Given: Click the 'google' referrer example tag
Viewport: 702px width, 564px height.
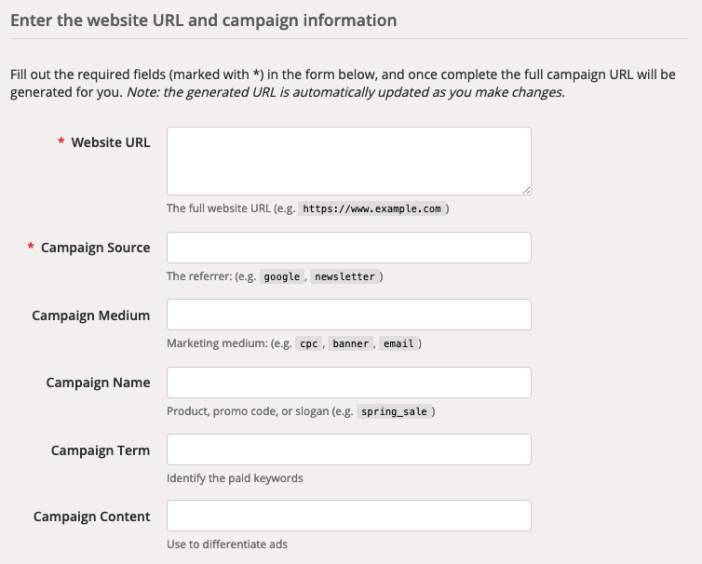Looking at the screenshot, I should [x=281, y=277].
